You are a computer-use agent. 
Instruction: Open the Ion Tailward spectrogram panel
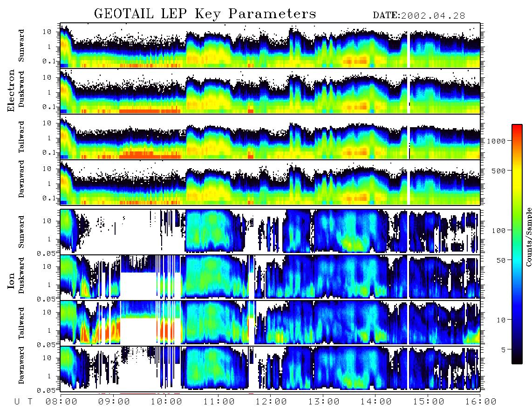point(270,322)
